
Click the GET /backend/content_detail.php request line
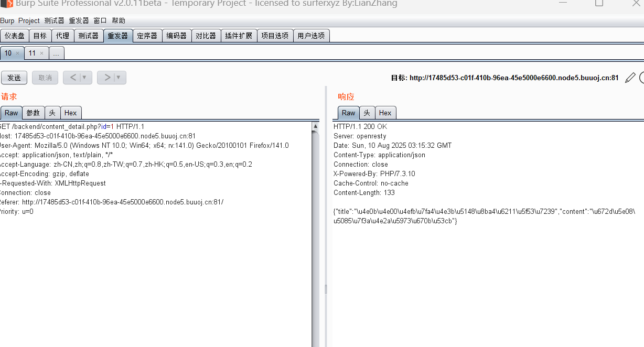72,126
